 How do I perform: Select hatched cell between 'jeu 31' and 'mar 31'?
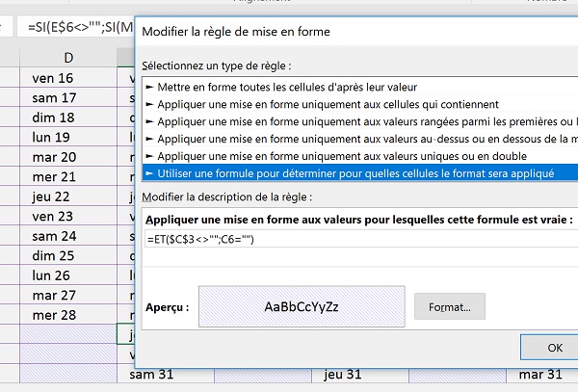[458, 376]
